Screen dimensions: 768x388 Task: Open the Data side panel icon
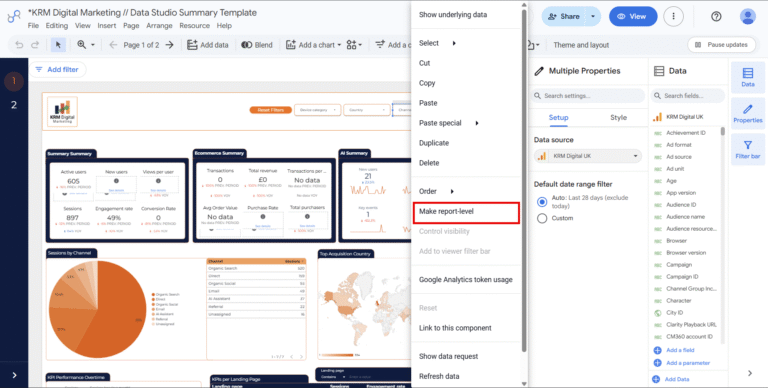coord(747,77)
